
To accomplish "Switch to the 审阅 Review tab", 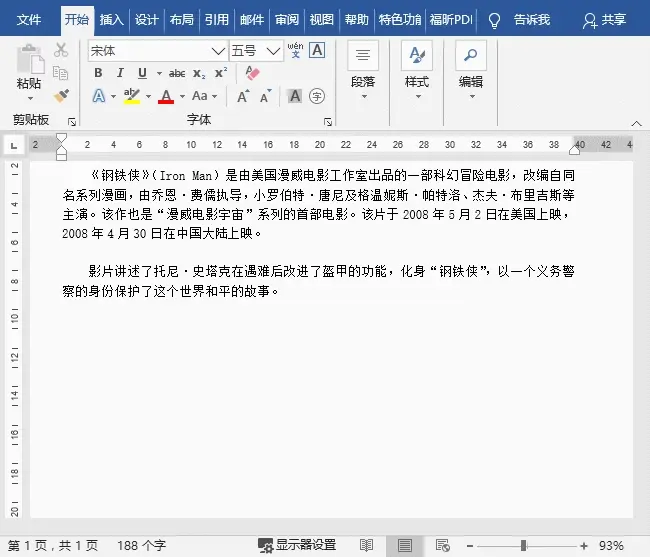I will pyautogui.click(x=286, y=20).
